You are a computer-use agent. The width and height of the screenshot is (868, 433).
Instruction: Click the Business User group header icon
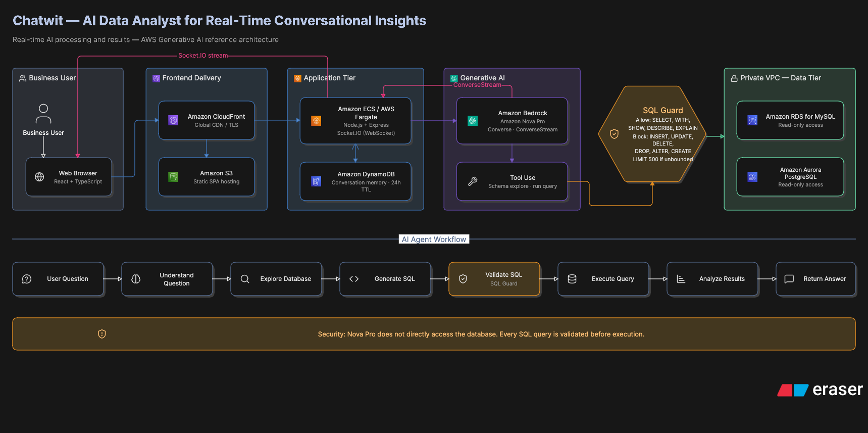click(x=23, y=78)
